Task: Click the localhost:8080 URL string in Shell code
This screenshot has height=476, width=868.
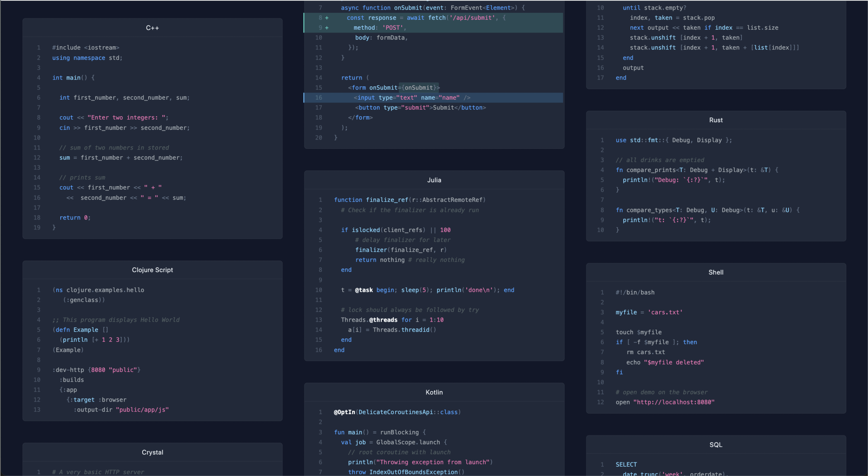Action: 674,402
